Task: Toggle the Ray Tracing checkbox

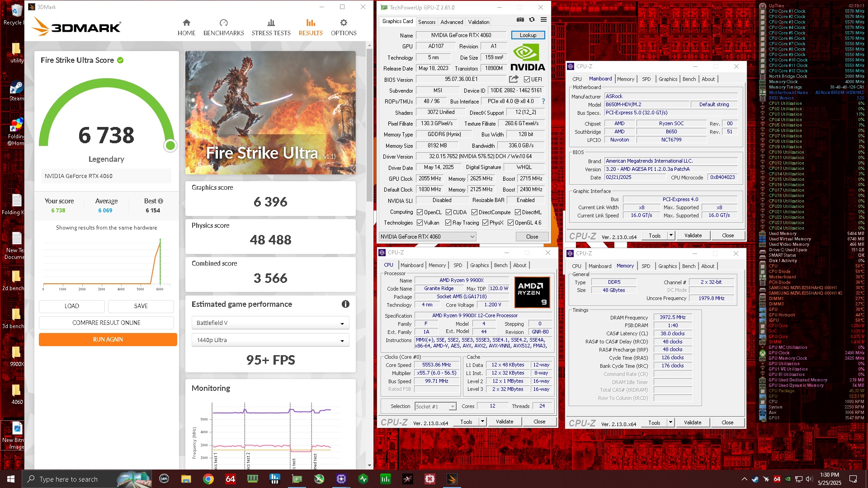Action: (x=448, y=223)
